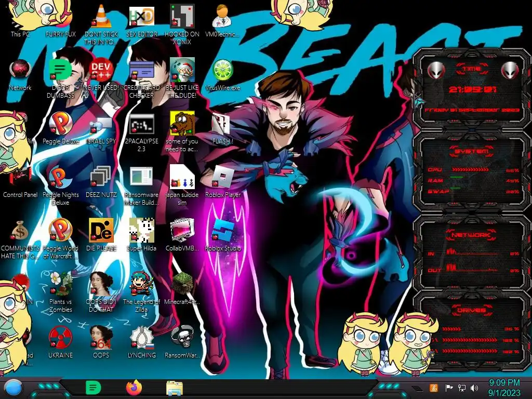Click the NETWORK header in the gadget

471,235
